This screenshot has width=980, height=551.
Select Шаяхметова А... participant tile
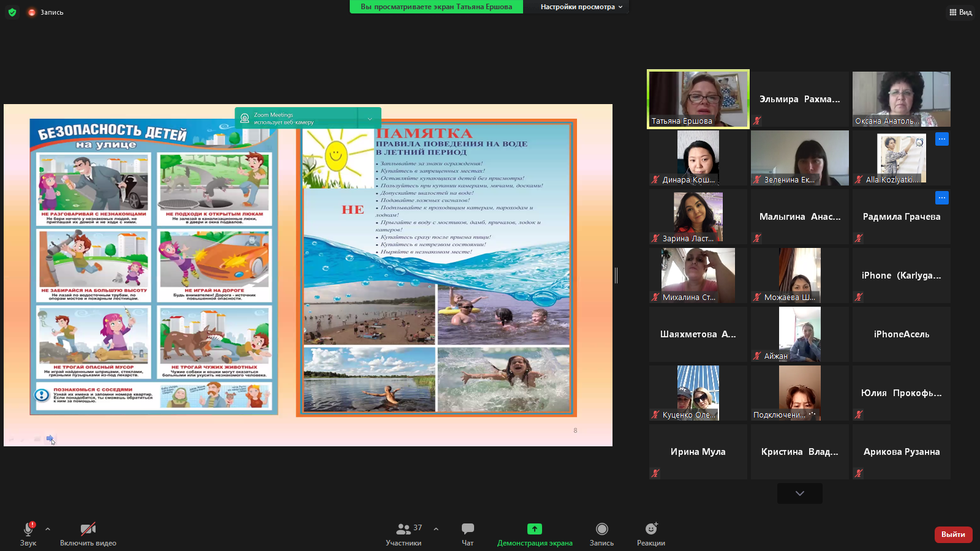[698, 334]
